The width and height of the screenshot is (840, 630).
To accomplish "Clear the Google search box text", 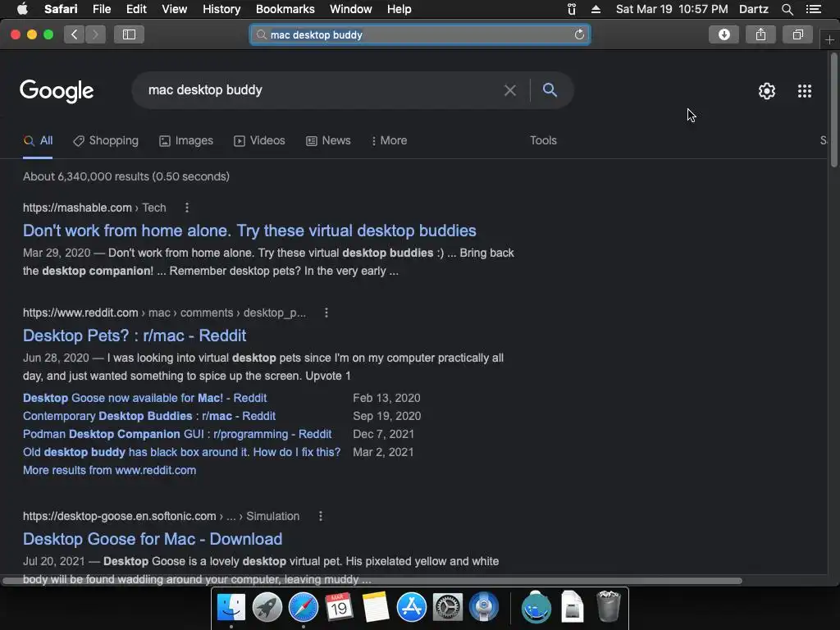I will click(x=510, y=90).
